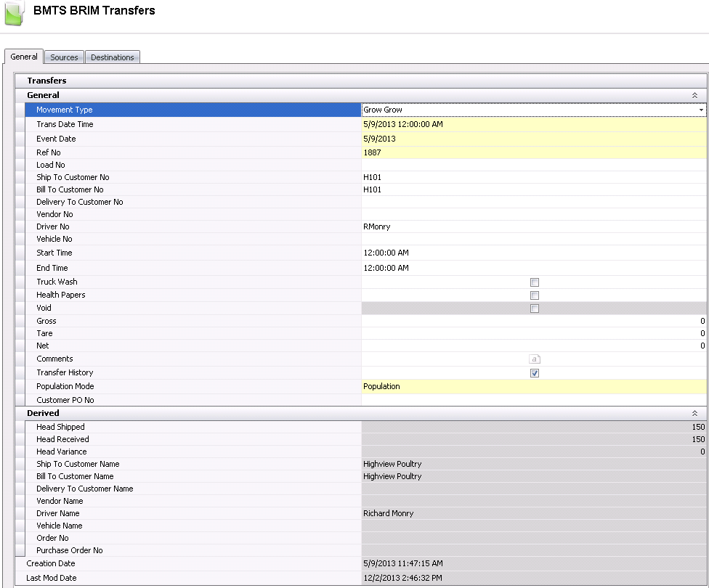The image size is (709, 588).
Task: Click the Driver No field RMonry
Action: click(x=533, y=226)
